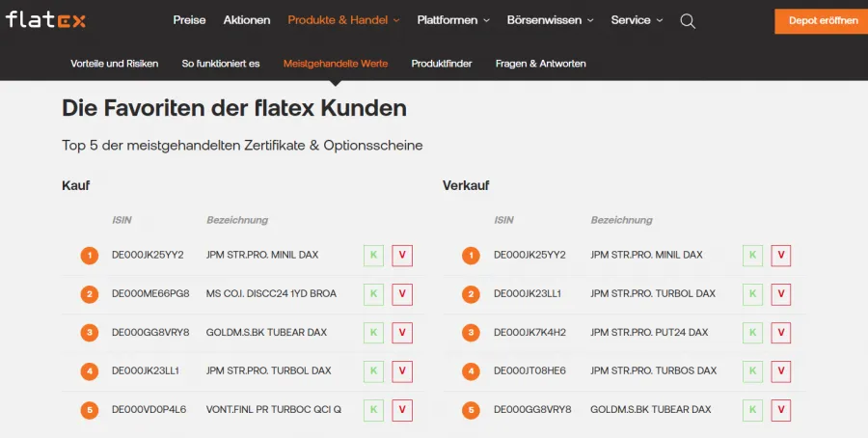Click rank badge 1 in Kauf list

click(x=89, y=256)
